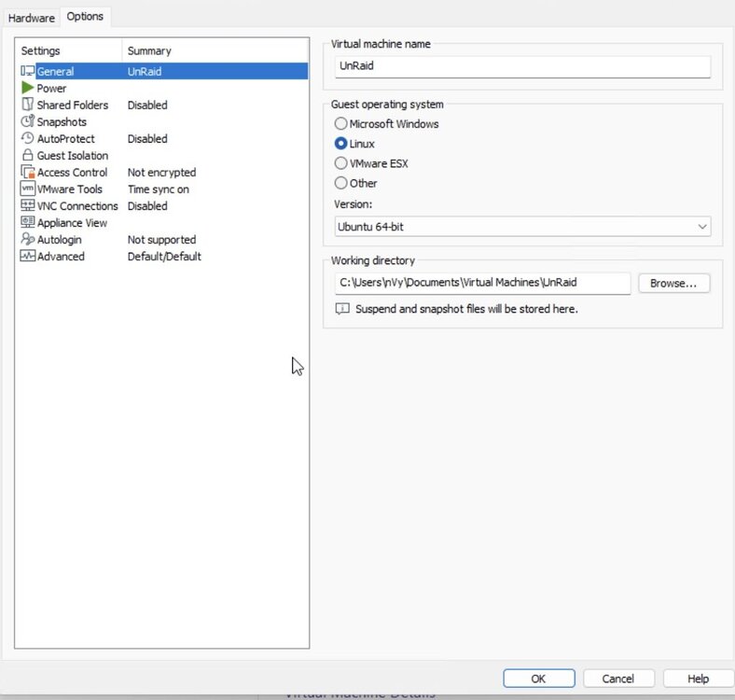
Task: Click the General settings monitor icon
Action: (28, 71)
